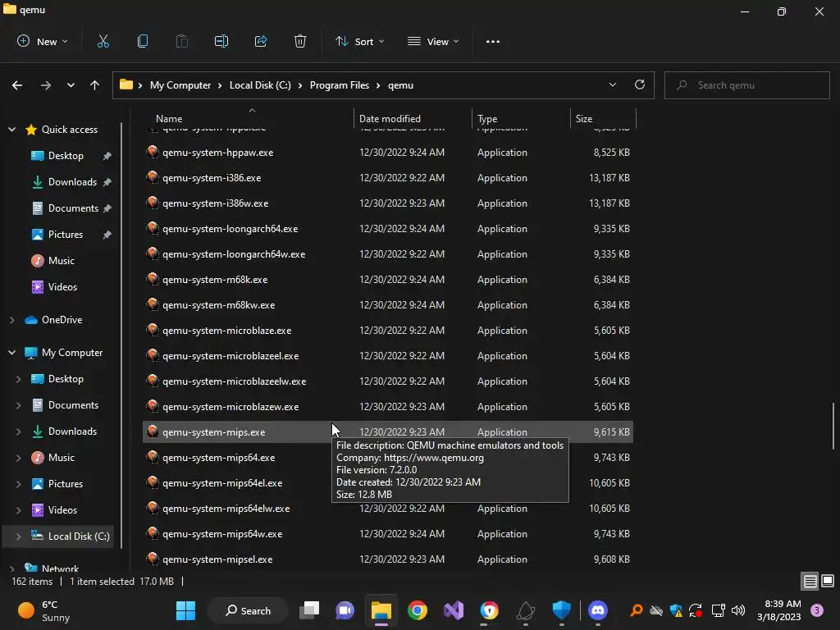Open recent locations chevron
Image resolution: width=840 pixels, height=630 pixels.
pos(71,85)
